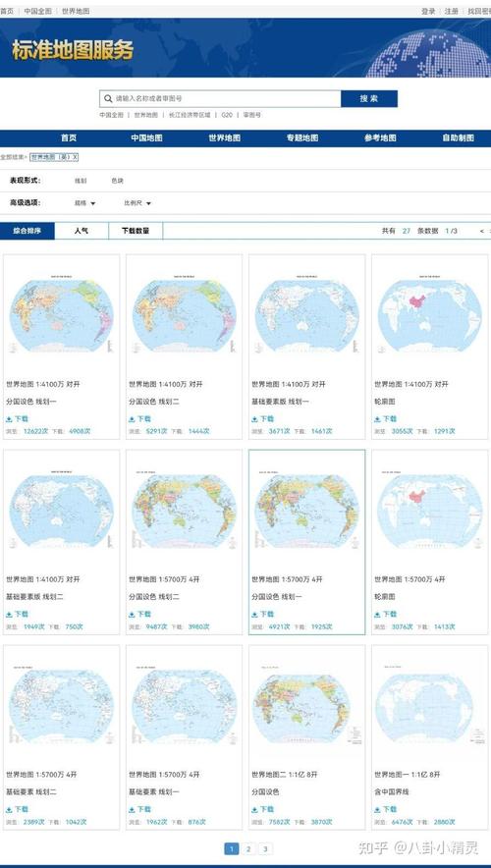The image size is (491, 868).
Task: Click the 27 total results number
Action: [407, 232]
